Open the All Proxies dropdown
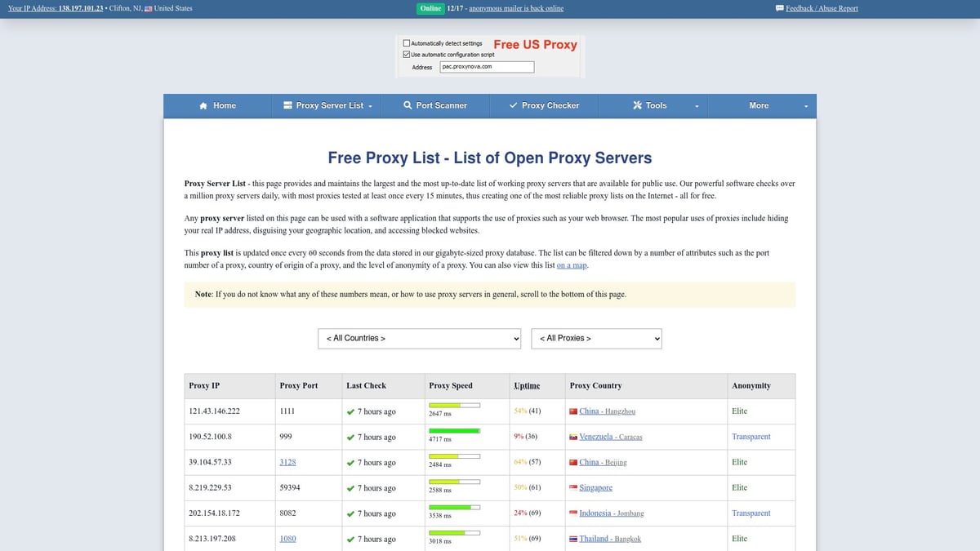 click(x=597, y=338)
